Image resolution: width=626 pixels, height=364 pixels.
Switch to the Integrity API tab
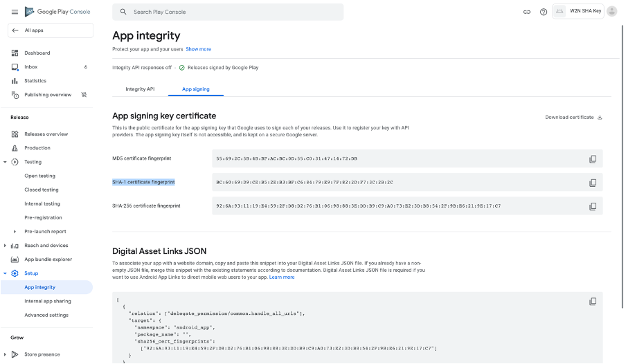tap(140, 89)
